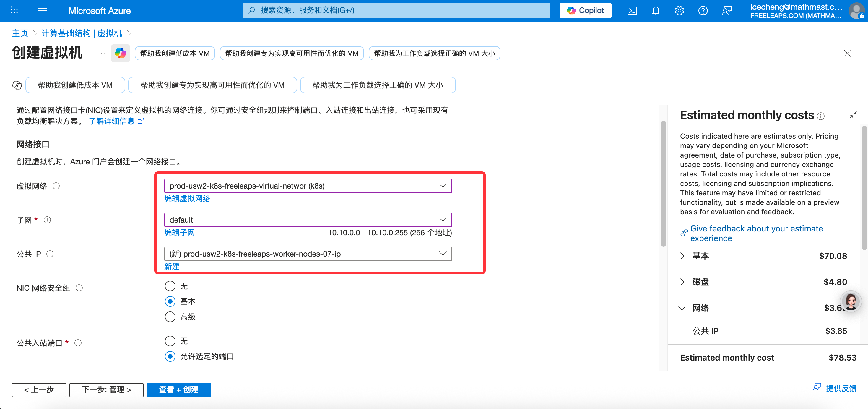Viewport: 868px width, 409px height.
Task: Open the 公共 IP dropdown
Action: [308, 254]
